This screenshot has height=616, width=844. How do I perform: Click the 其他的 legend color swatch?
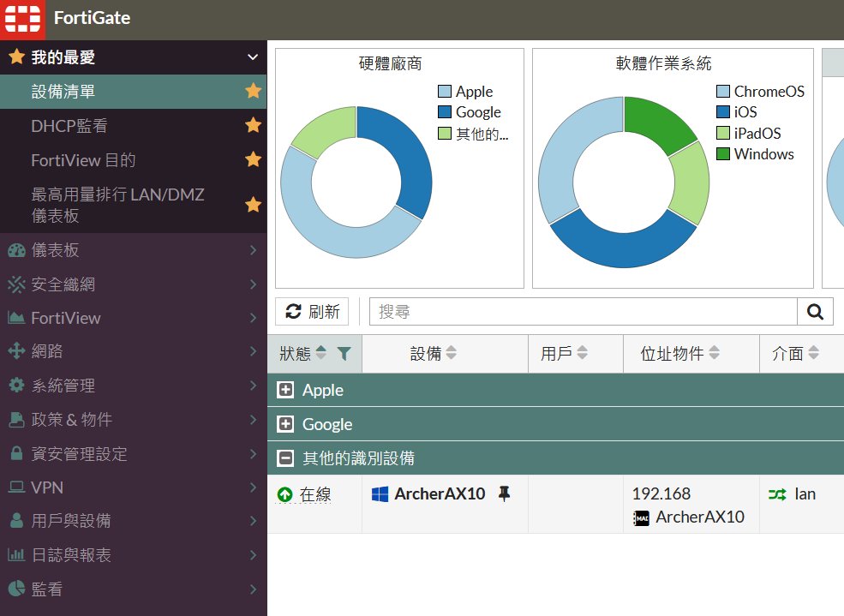click(x=445, y=133)
